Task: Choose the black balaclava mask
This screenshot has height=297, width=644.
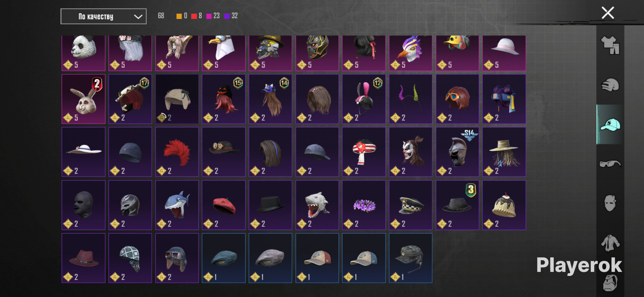Action: click(x=84, y=205)
